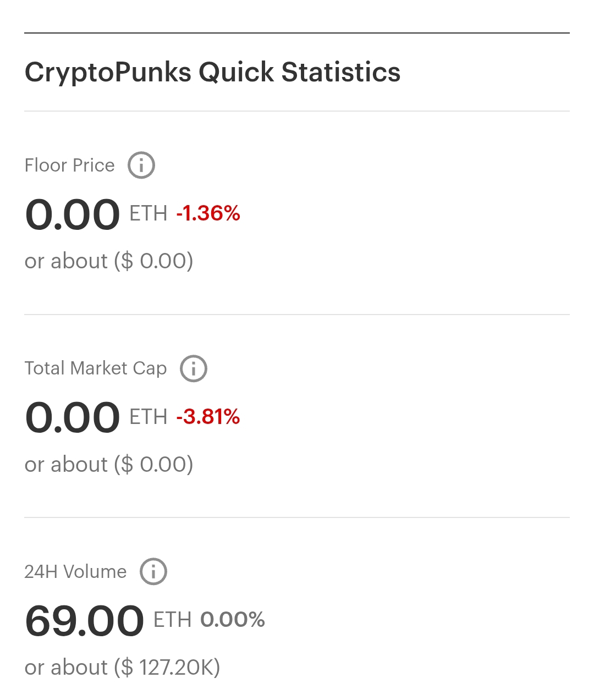
Task: Click ETH unit beside 69.00 volume
Action: pyautogui.click(x=172, y=620)
